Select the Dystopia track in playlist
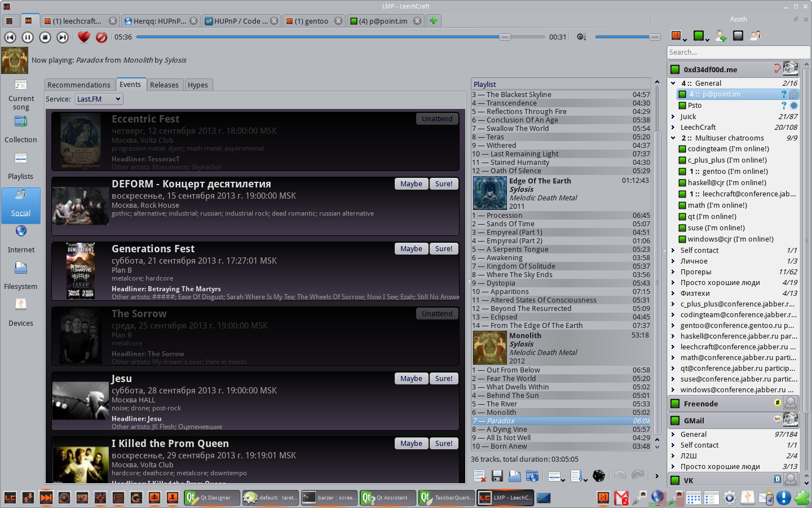Screen dimensions: 812x508 561,283
